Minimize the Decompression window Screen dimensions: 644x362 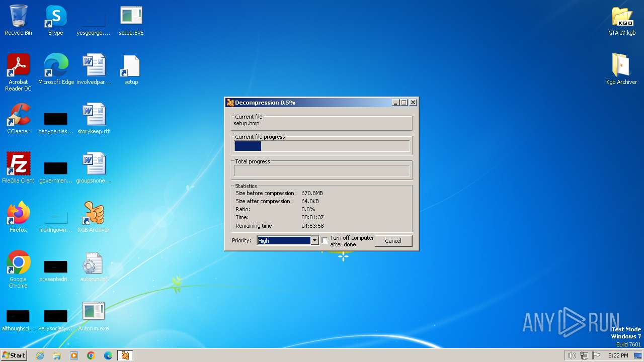(x=396, y=103)
